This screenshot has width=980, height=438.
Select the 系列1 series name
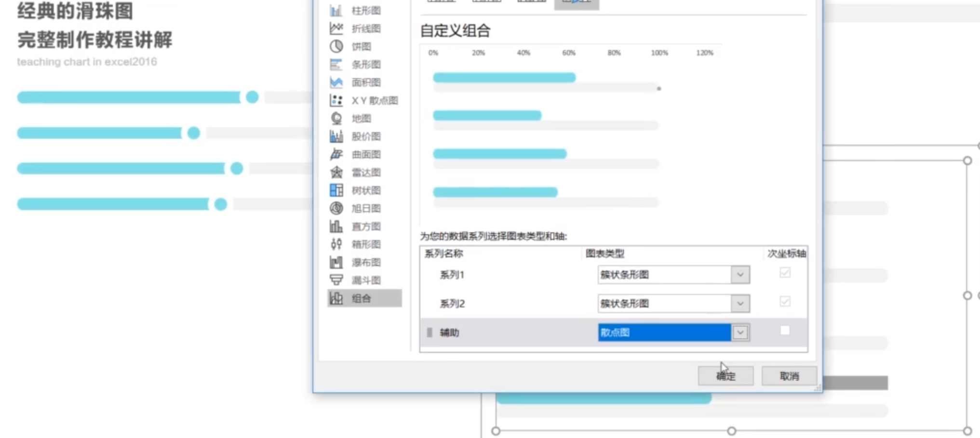point(452,275)
